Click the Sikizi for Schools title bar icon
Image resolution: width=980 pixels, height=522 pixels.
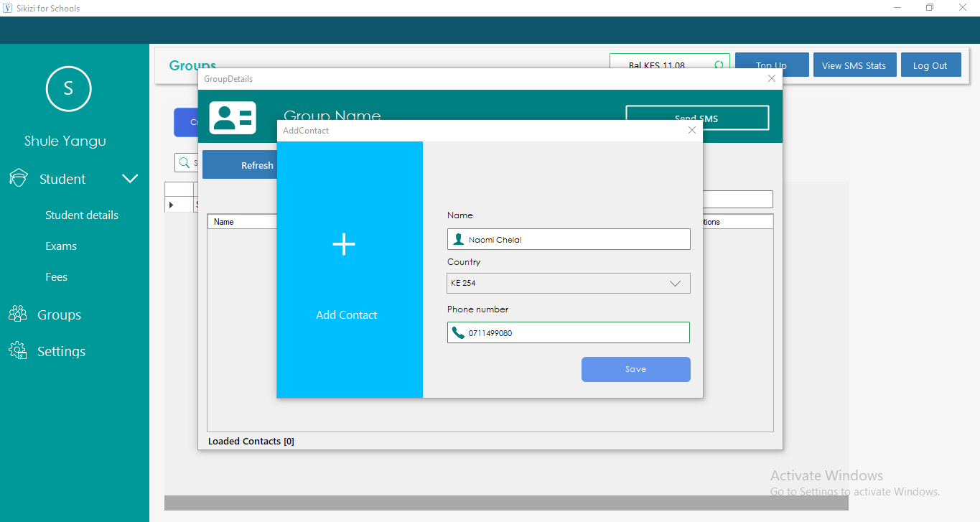(7, 8)
